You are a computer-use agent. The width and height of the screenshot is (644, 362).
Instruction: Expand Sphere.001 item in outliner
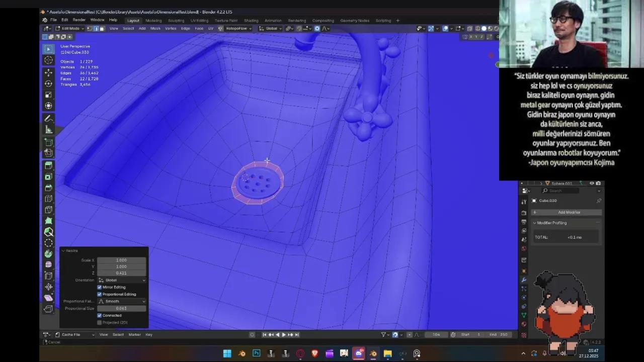click(x=541, y=184)
